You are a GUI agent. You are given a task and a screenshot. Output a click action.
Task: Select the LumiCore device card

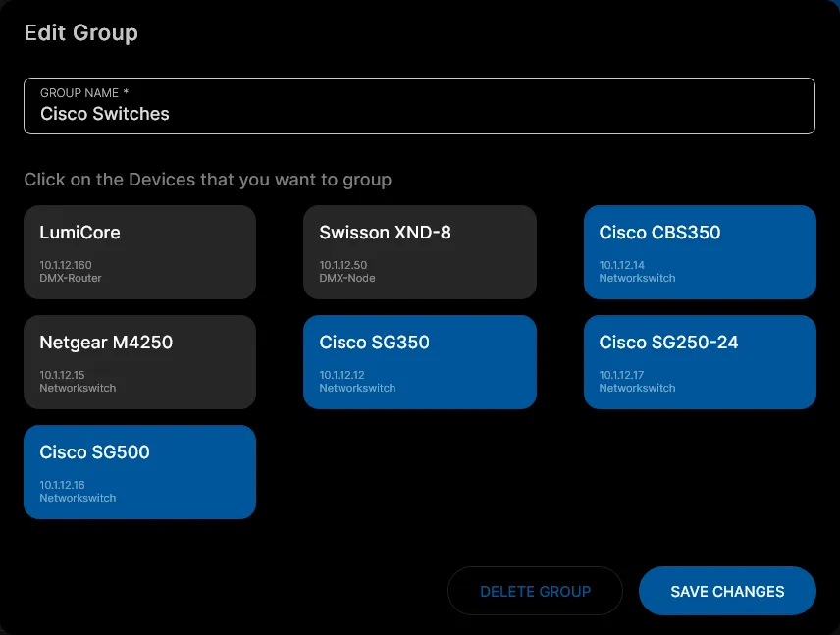pos(139,251)
